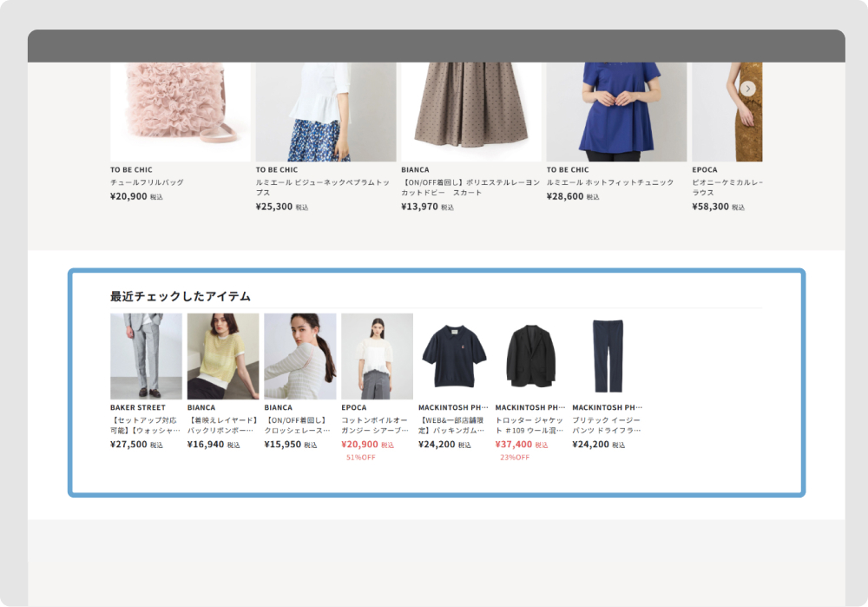Click the ¥37,400 jacket price
Image resolution: width=868 pixels, height=607 pixels.
tap(514, 444)
